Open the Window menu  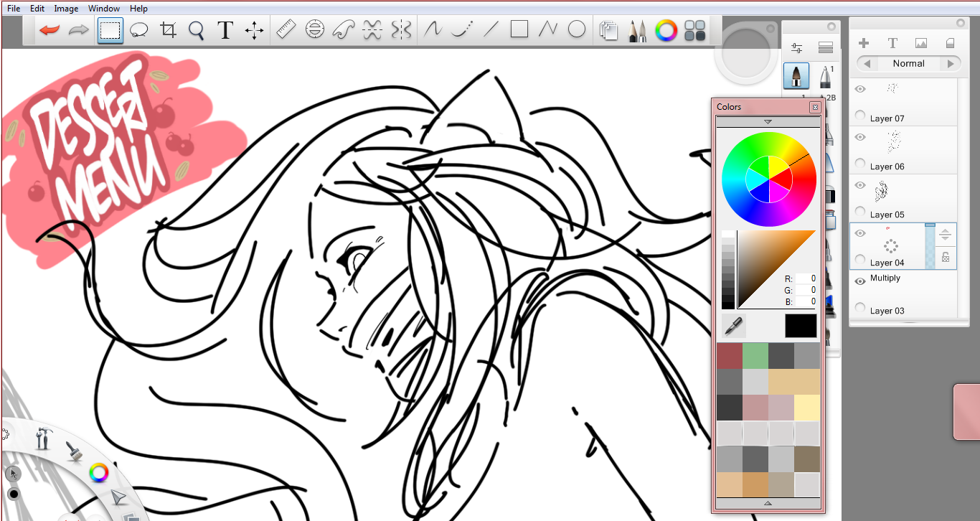click(104, 9)
